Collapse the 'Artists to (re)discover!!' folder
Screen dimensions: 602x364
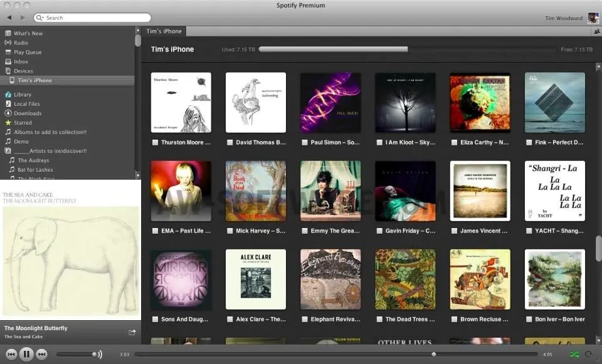pyautogui.click(x=8, y=151)
